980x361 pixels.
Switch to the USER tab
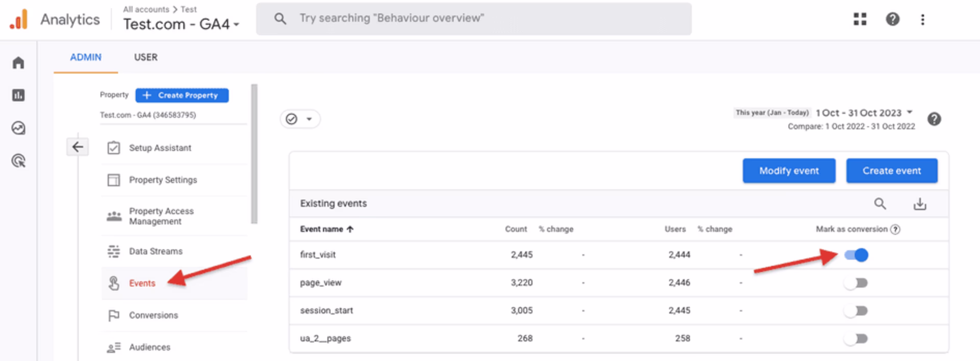click(145, 57)
